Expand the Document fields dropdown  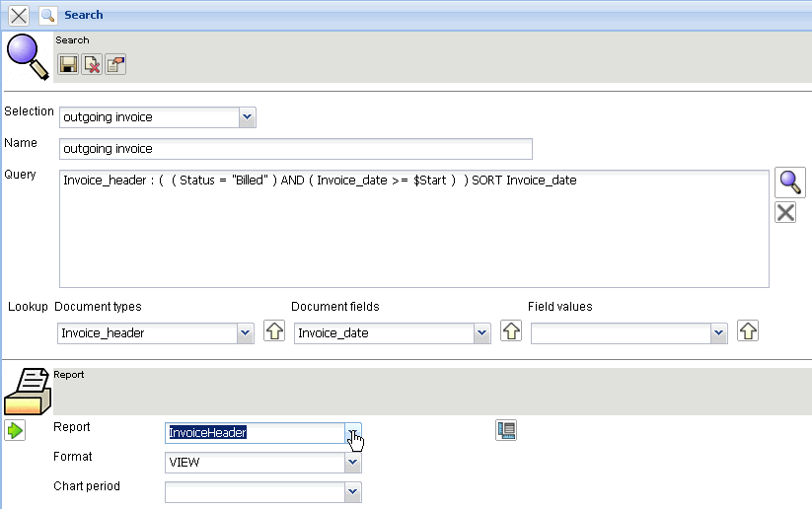482,333
